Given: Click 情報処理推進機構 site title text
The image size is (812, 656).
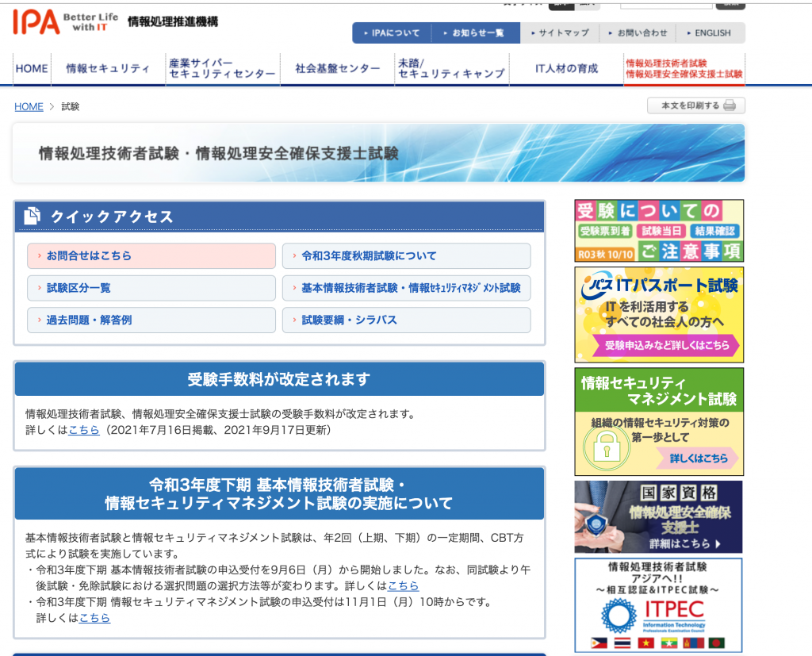Looking at the screenshot, I should click(x=172, y=21).
